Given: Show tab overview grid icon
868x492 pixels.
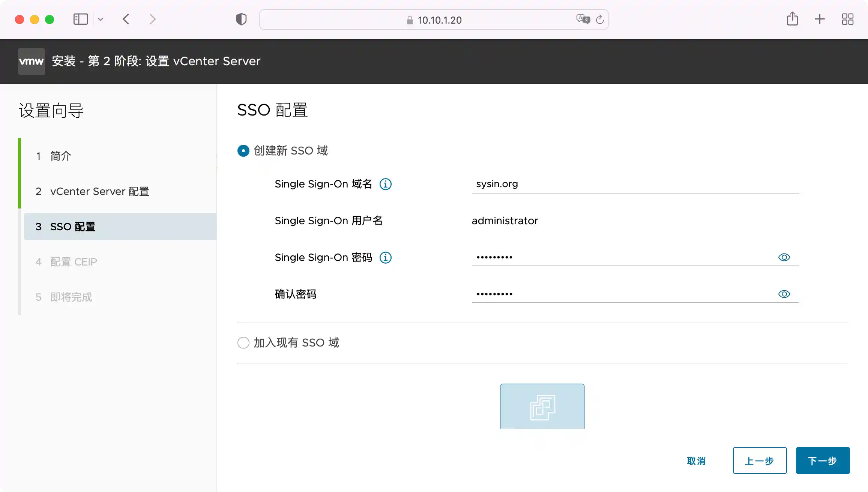Looking at the screenshot, I should tap(847, 19).
